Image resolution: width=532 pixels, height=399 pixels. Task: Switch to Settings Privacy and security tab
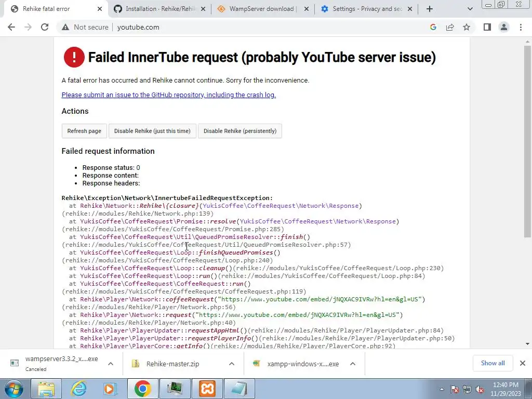point(366,9)
